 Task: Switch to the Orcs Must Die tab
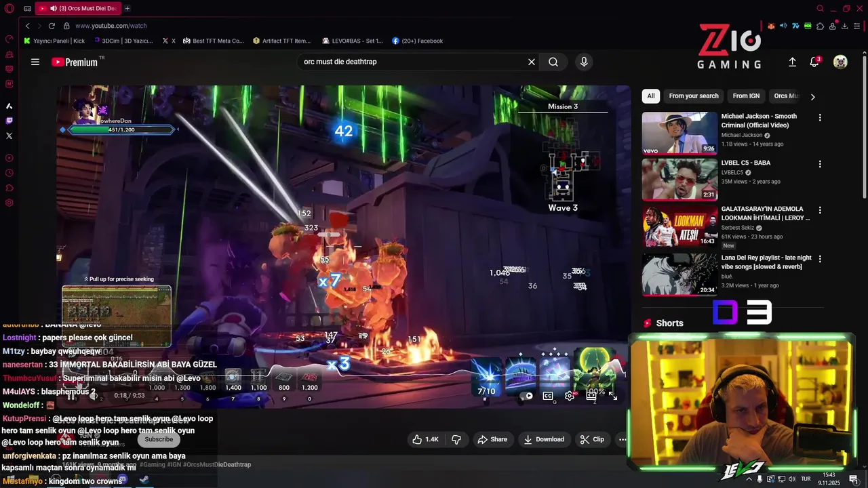(77, 9)
